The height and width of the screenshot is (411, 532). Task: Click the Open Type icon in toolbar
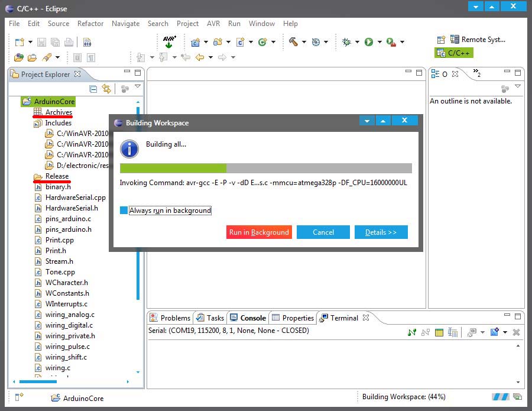(19, 57)
